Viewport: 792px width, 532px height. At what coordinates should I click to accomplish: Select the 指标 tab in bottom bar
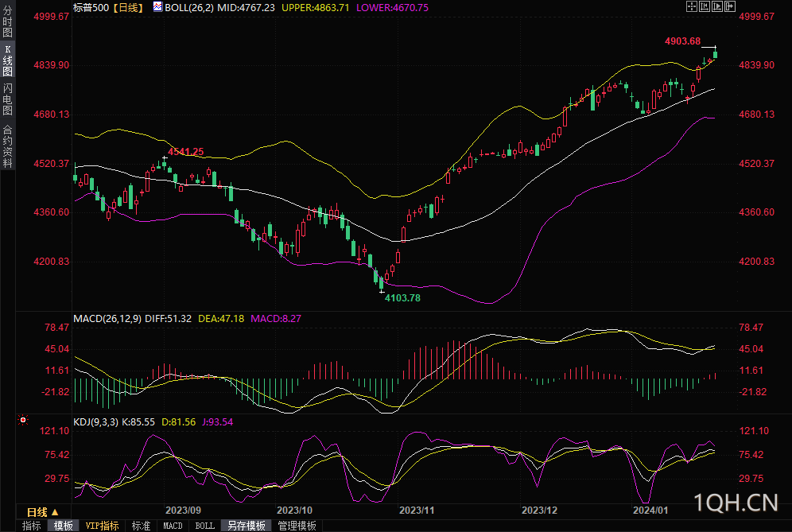tap(31, 526)
